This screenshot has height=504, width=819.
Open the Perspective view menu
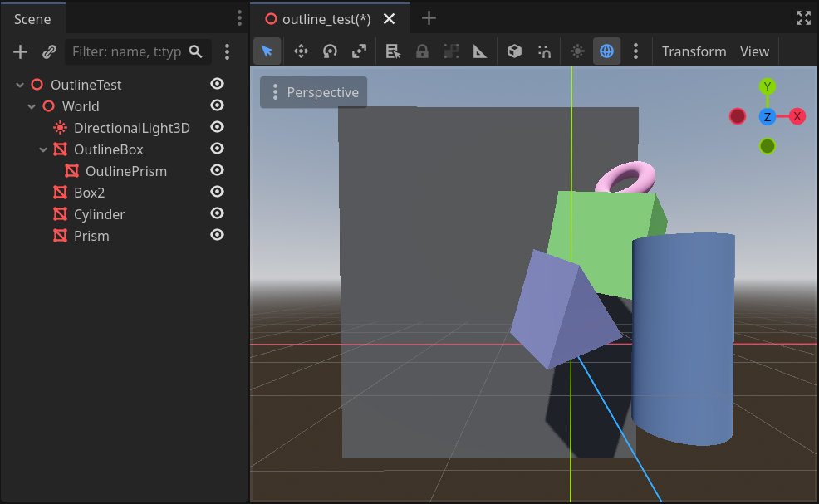click(x=313, y=92)
